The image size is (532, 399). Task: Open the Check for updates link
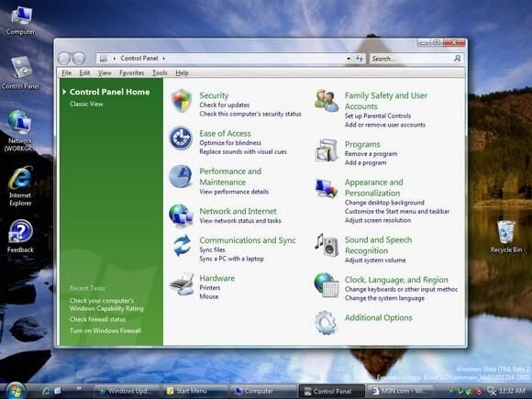click(x=225, y=105)
